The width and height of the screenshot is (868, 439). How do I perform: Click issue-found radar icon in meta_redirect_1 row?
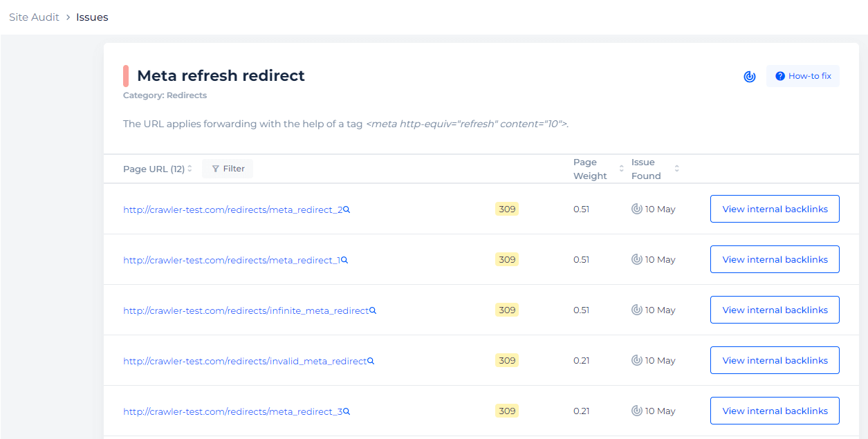point(637,259)
